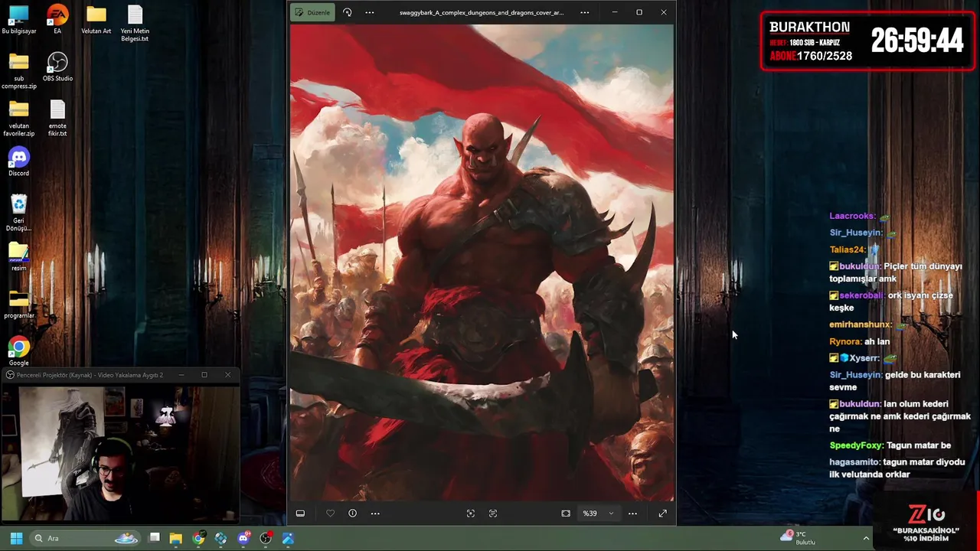Screen dimensions: 980x551
Task: Expand the system tray hidden icons chevron
Action: (x=866, y=538)
